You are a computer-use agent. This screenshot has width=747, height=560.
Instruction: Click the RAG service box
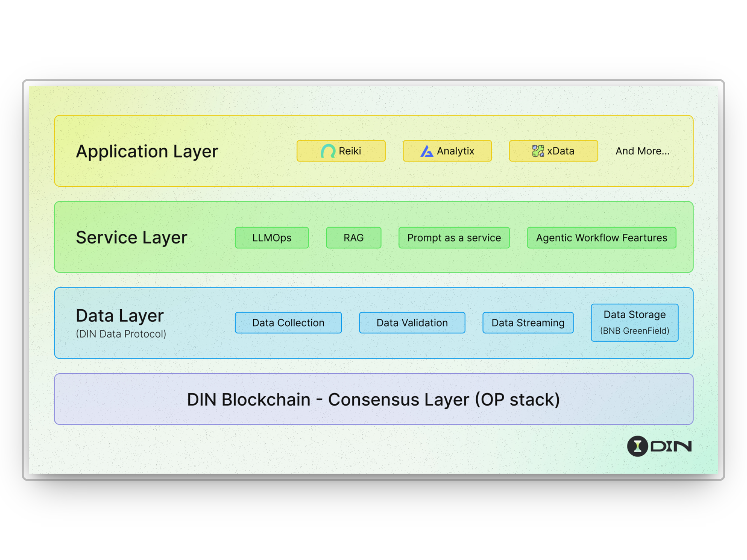(x=353, y=238)
